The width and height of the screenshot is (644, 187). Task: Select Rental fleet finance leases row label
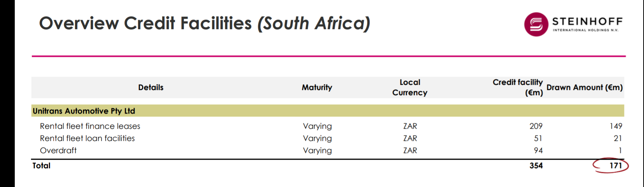[x=90, y=126]
